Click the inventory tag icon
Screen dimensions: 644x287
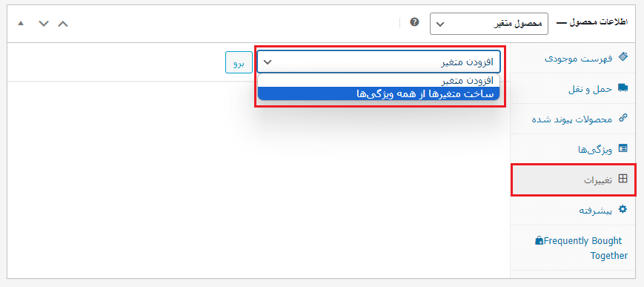(623, 57)
